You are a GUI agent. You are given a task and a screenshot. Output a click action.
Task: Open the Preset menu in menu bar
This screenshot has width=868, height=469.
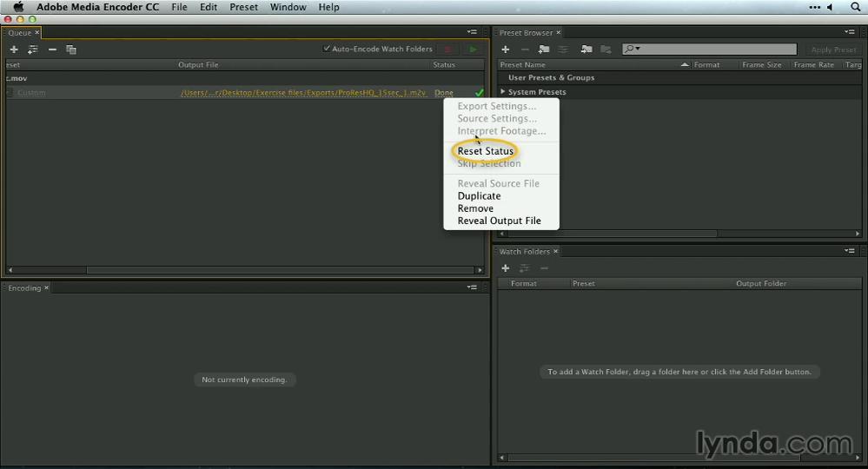[243, 7]
